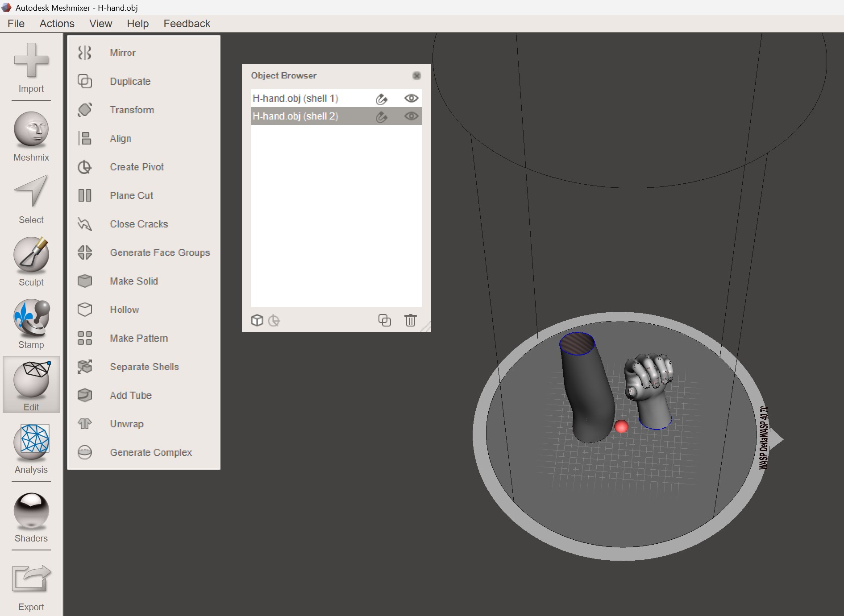Screen dimensions: 844x616
Task: Click the Hollow cube icon
Action: [85, 310]
